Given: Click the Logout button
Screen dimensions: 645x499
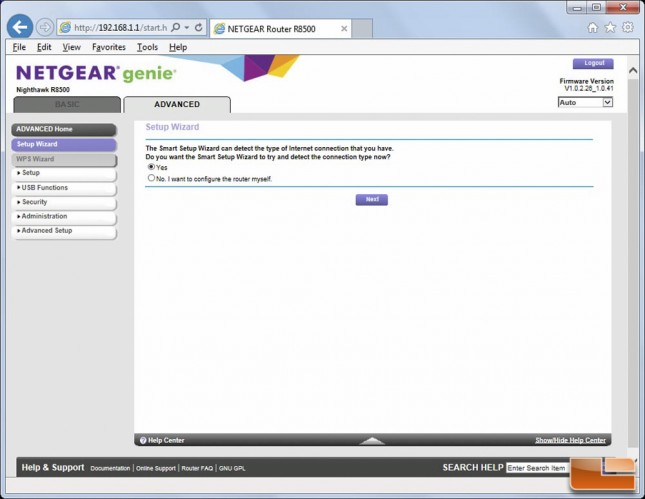Looking at the screenshot, I should pyautogui.click(x=593, y=63).
